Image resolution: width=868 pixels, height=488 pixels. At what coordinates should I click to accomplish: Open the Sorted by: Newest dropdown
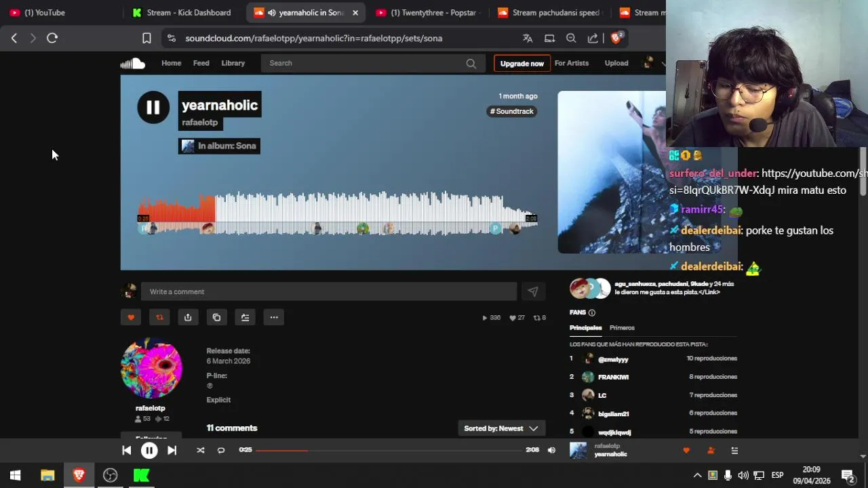click(502, 428)
